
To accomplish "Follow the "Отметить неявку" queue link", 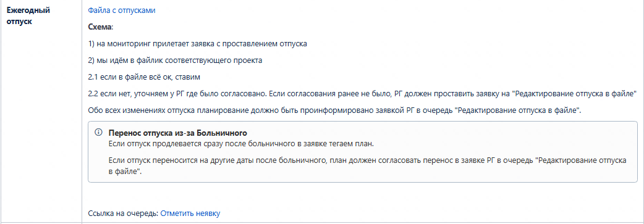I will [190, 214].
